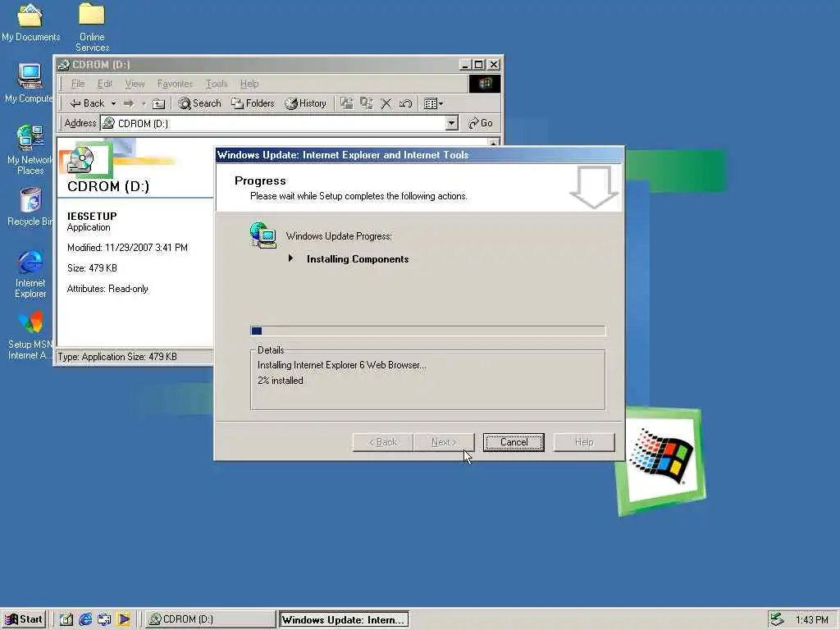This screenshot has height=630, width=840.
Task: Open the File menu in CDROM window
Action: (x=78, y=84)
